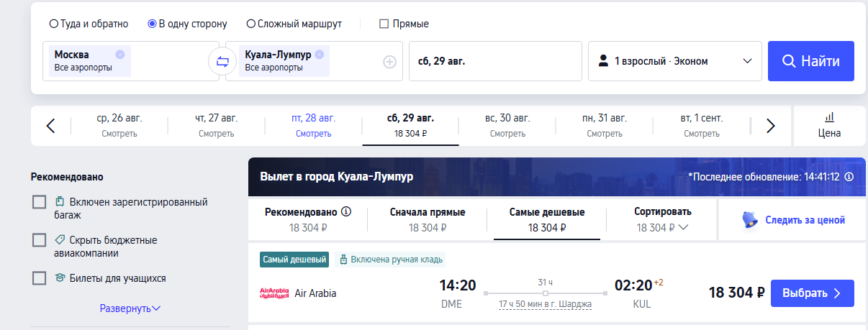Open Сортировать sorting dropdown

663,220
